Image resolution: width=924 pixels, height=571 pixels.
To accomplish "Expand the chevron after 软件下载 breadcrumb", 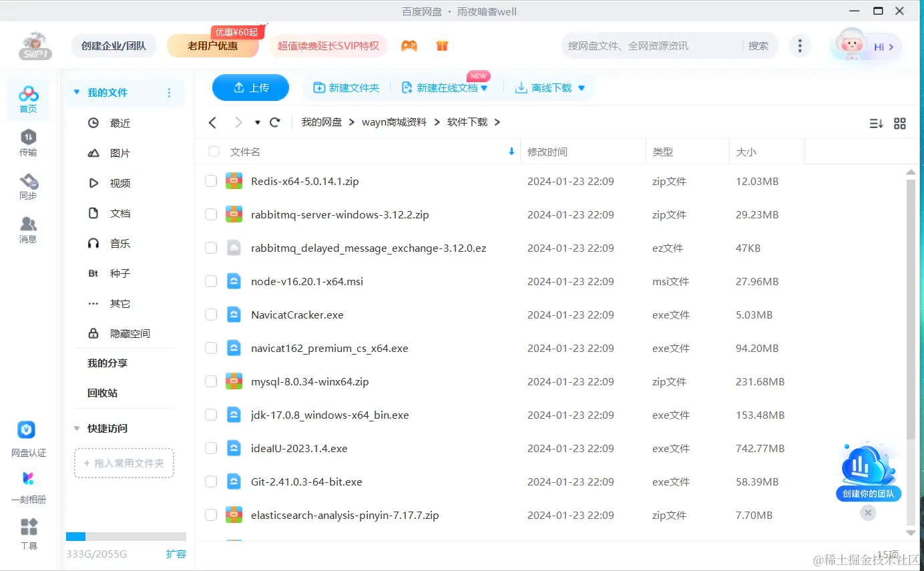I will click(x=497, y=122).
